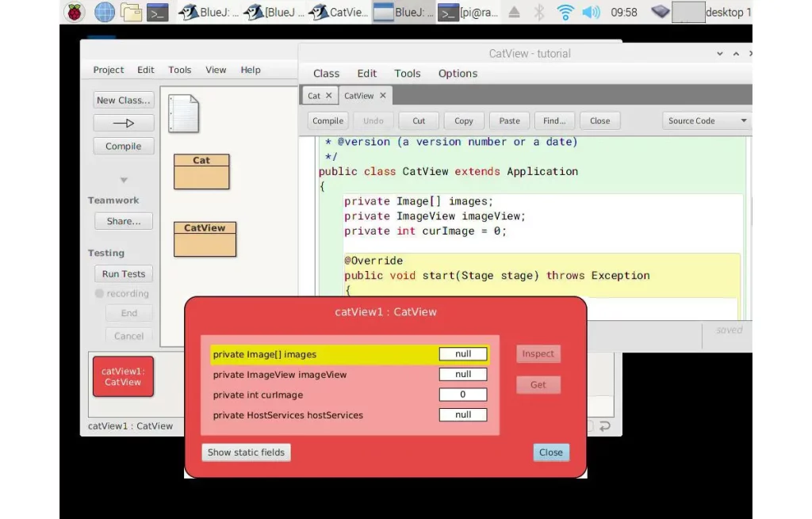
Task: Open the Bluetooth tray icon
Action: click(x=539, y=12)
